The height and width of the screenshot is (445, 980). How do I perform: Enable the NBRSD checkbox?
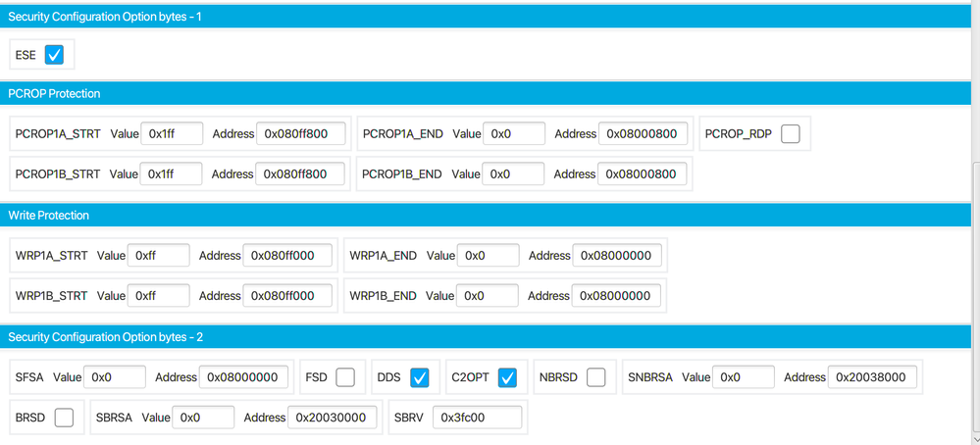tap(596, 377)
